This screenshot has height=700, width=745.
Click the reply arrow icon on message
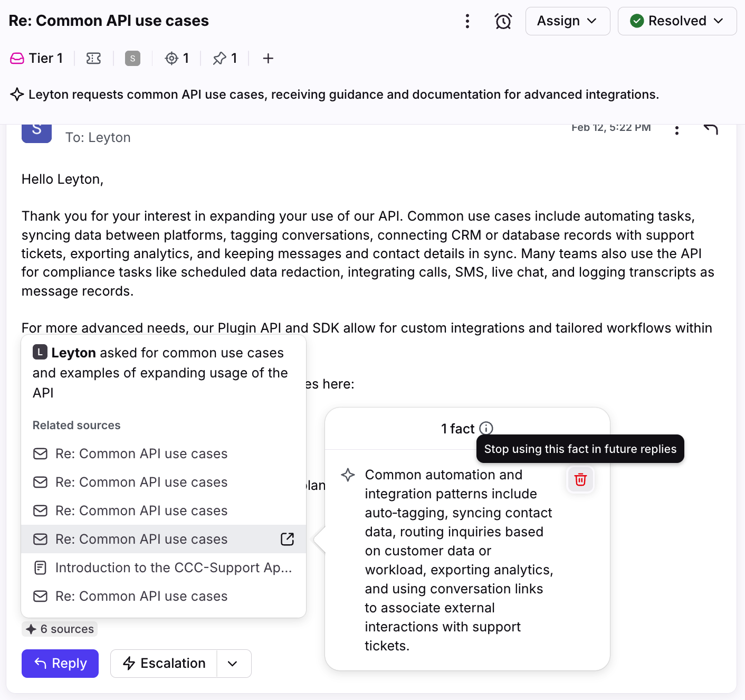[711, 129]
